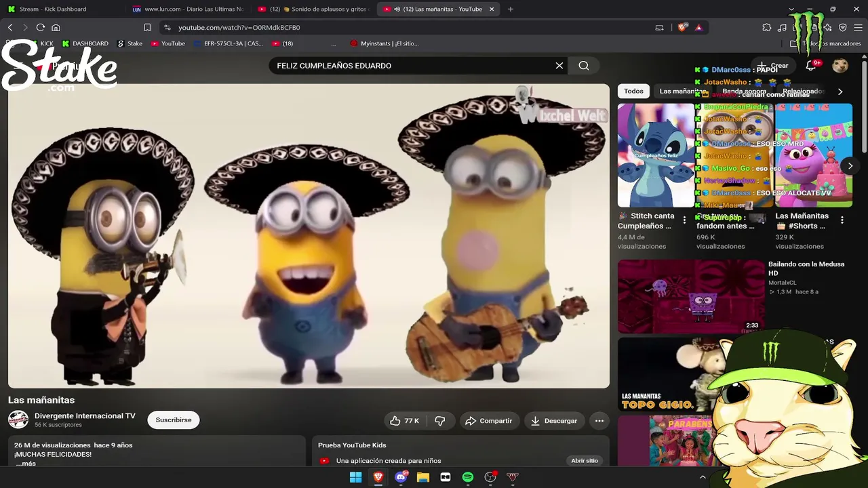Open the Stake bookmark
868x488 pixels.
click(x=130, y=43)
